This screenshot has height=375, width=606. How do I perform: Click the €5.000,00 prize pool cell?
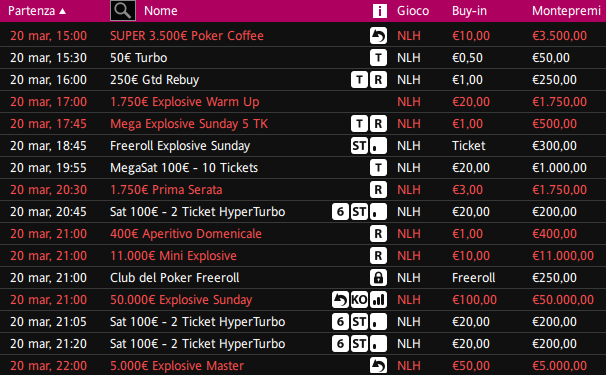[559, 366]
